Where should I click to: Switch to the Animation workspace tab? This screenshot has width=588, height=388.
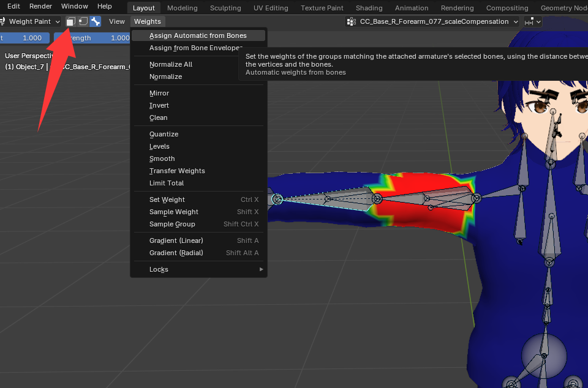coord(412,8)
